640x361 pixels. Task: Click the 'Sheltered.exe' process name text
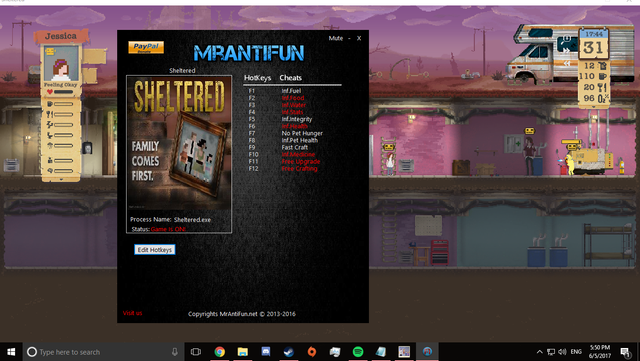192,220
